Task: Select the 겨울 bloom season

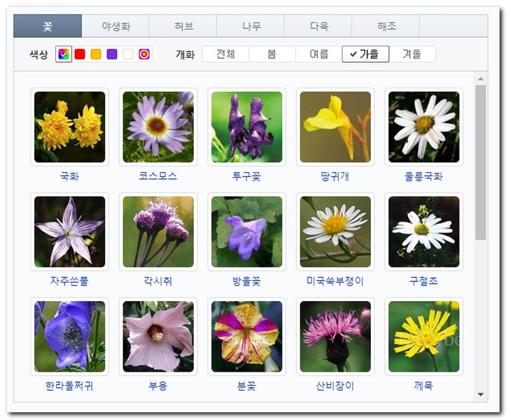Action: 411,54
